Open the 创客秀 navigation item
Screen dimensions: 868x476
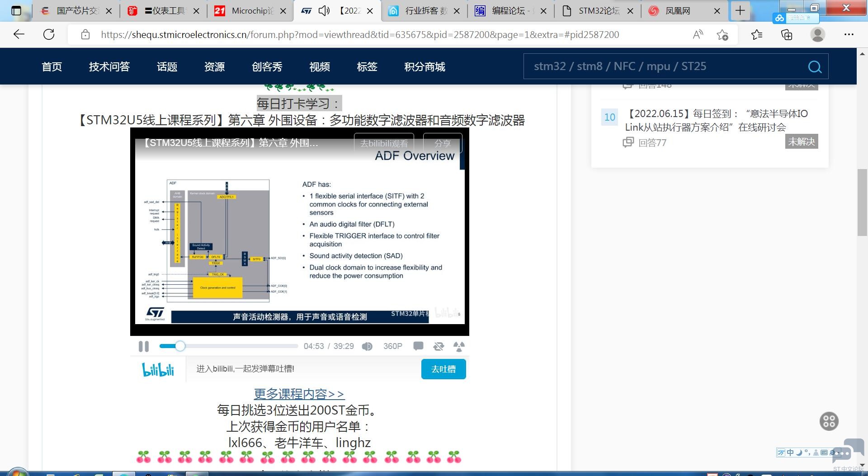[x=267, y=67]
